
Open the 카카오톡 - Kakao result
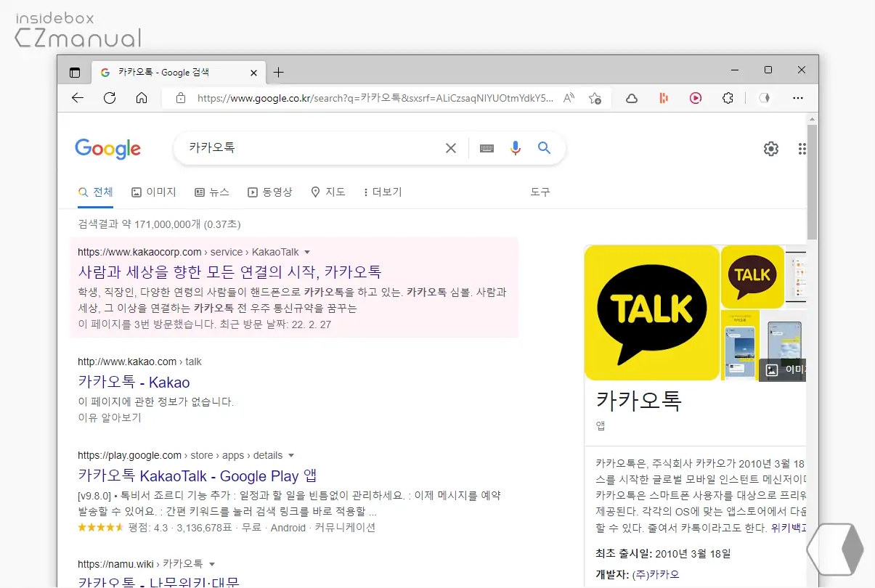coord(134,383)
